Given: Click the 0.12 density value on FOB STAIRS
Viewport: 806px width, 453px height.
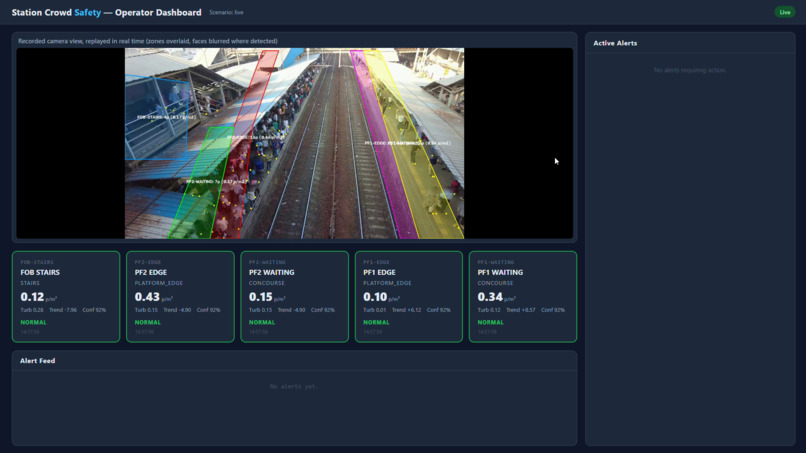Looking at the screenshot, I should click(x=32, y=297).
